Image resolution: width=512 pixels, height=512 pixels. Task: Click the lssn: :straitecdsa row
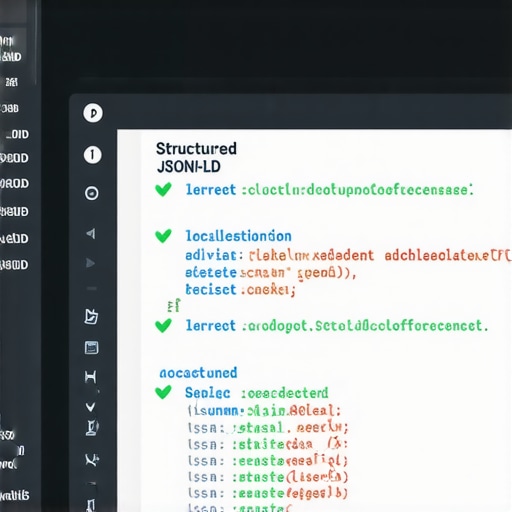268,444
